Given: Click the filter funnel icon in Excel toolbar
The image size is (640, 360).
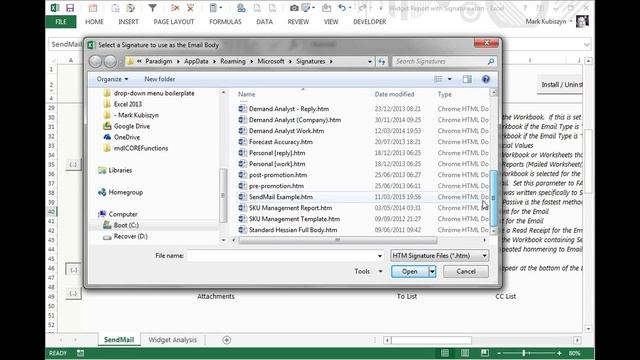Looking at the screenshot, I should click(153, 8).
